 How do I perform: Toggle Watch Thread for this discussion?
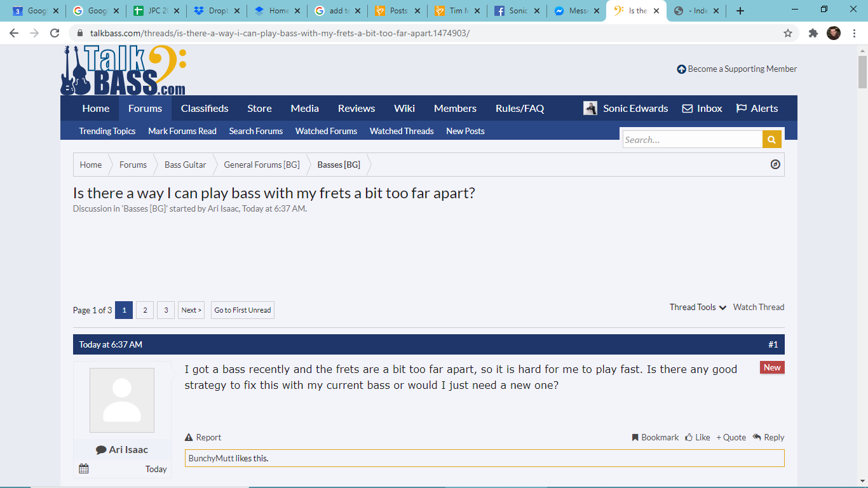pyautogui.click(x=759, y=307)
